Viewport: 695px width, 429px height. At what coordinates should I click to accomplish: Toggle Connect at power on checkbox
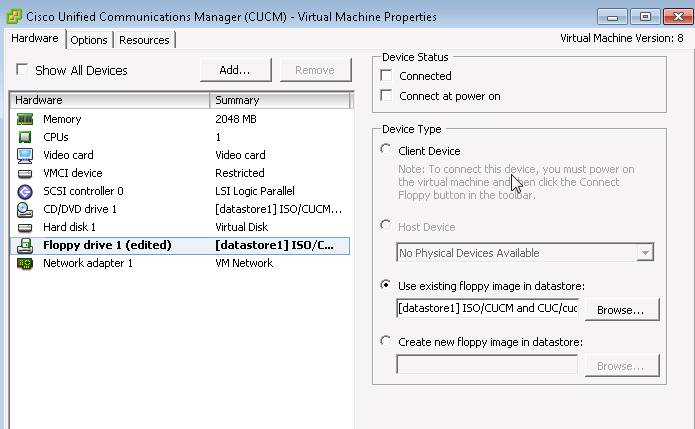387,96
